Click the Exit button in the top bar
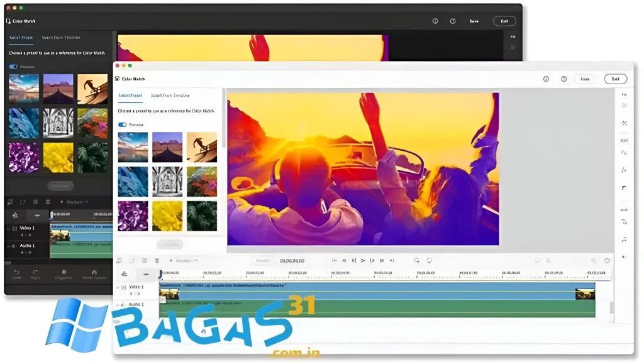 tap(615, 79)
